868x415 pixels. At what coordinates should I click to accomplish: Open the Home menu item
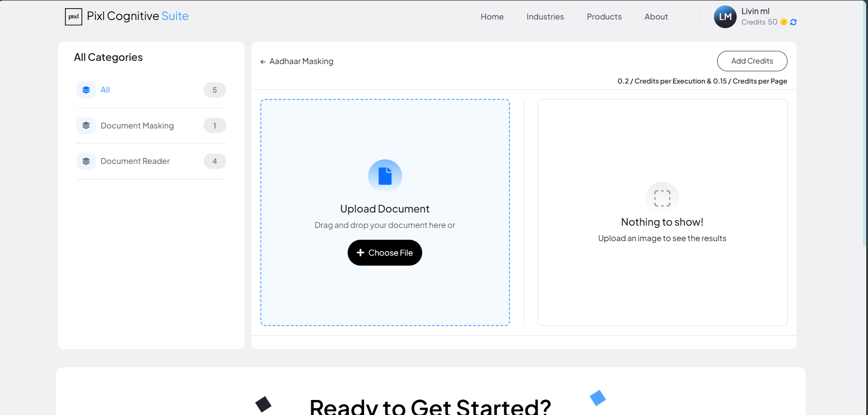pyautogui.click(x=492, y=16)
